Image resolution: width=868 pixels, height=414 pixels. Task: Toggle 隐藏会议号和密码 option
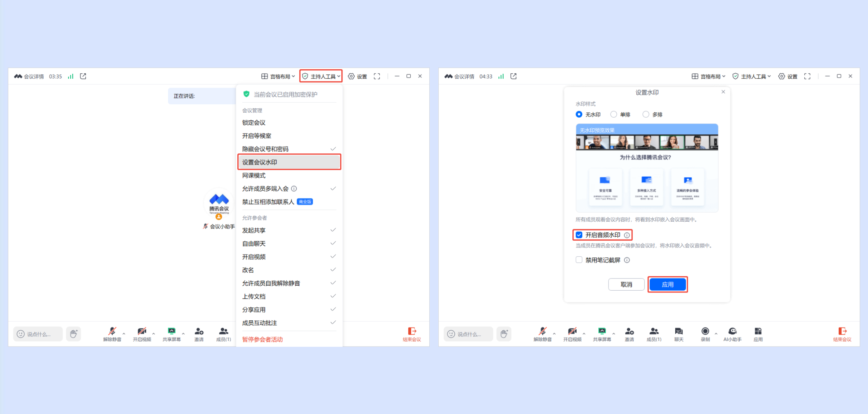point(289,149)
